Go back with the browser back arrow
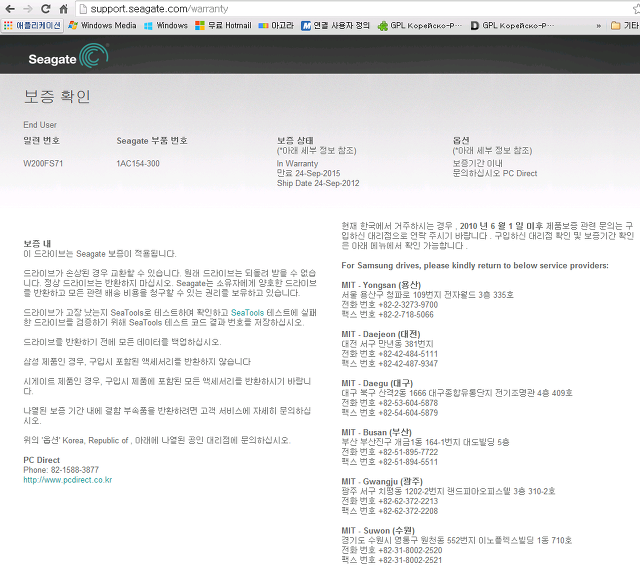 (x=10, y=9)
